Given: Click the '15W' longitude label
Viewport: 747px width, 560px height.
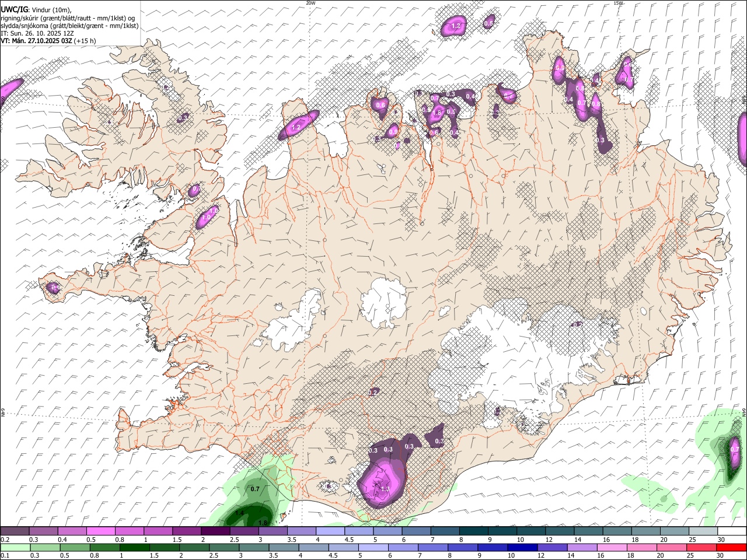Looking at the screenshot, I should point(618,3).
